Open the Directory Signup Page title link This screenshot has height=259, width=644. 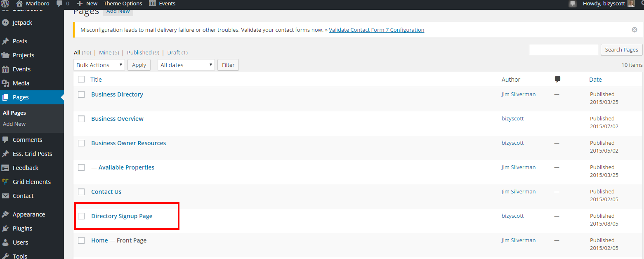(x=122, y=216)
